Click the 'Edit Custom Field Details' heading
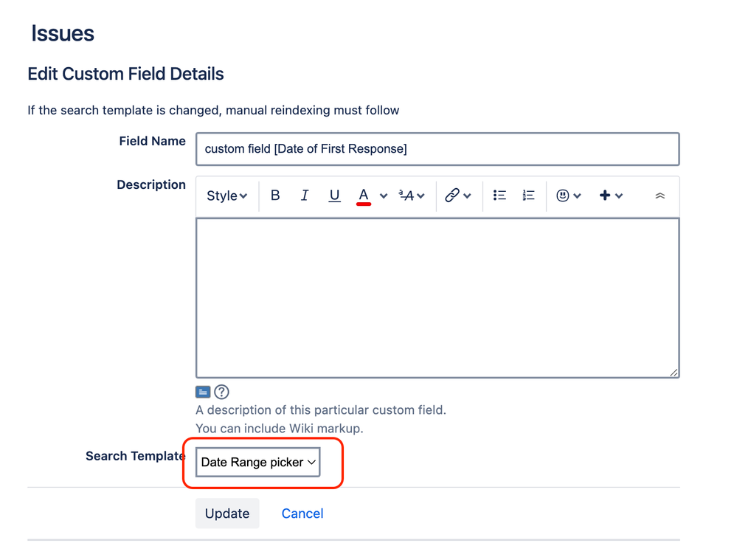This screenshot has width=737, height=560. [x=125, y=74]
